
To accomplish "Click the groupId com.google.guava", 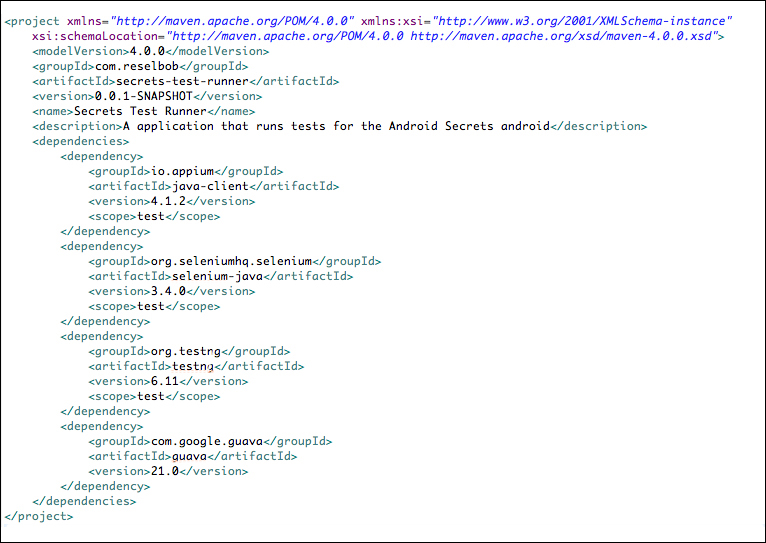I will click(x=207, y=441).
